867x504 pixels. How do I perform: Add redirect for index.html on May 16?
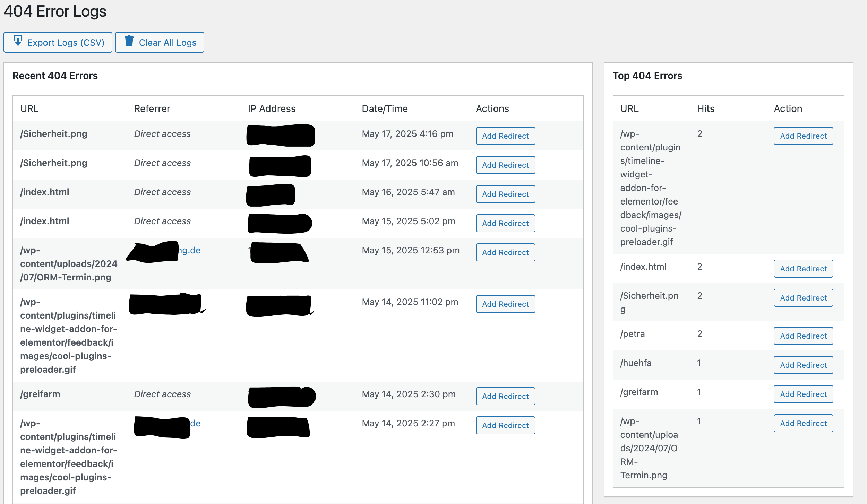click(x=505, y=194)
